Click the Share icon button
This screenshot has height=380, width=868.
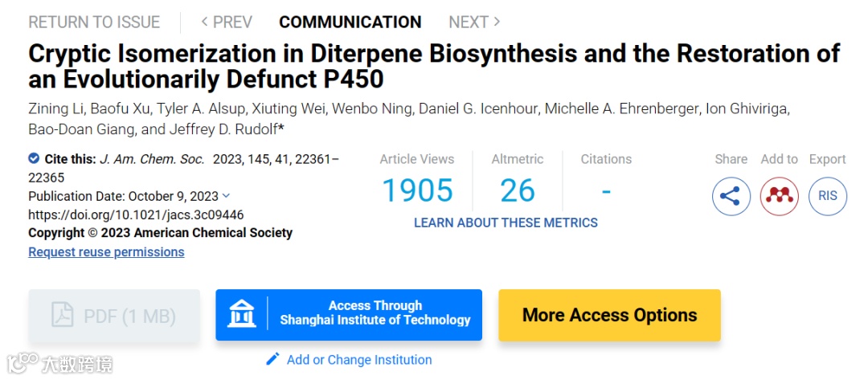pyautogui.click(x=731, y=196)
